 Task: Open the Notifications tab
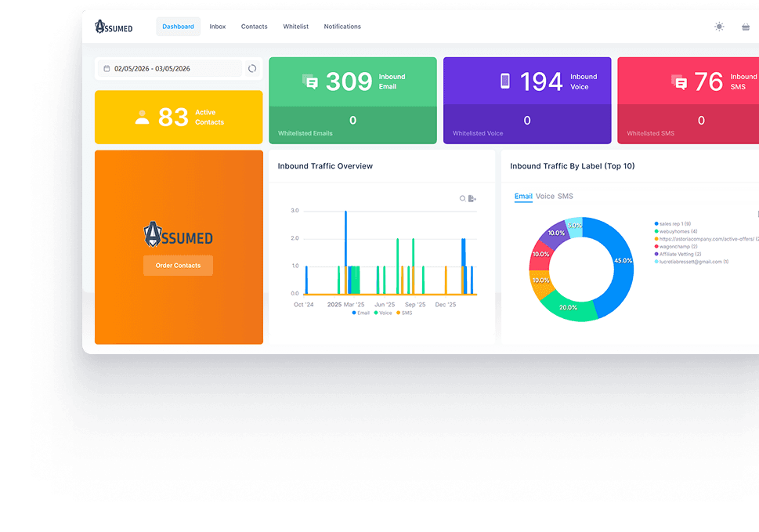[x=342, y=27]
